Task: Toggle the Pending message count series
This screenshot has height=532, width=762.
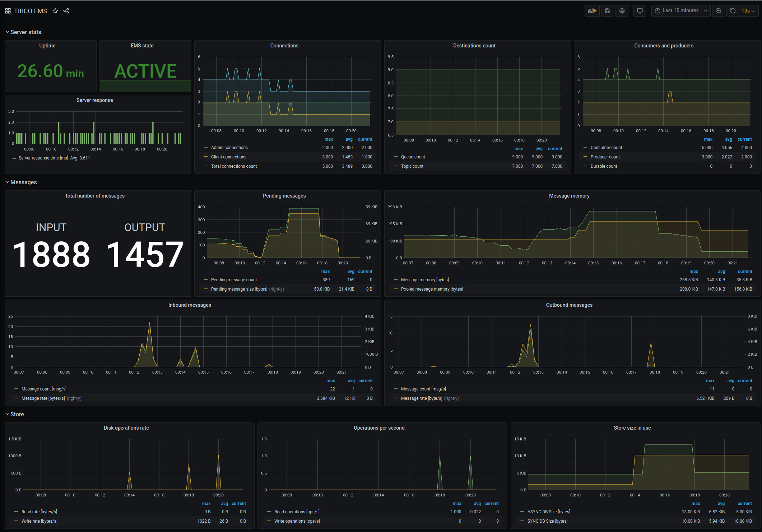Action: (234, 280)
